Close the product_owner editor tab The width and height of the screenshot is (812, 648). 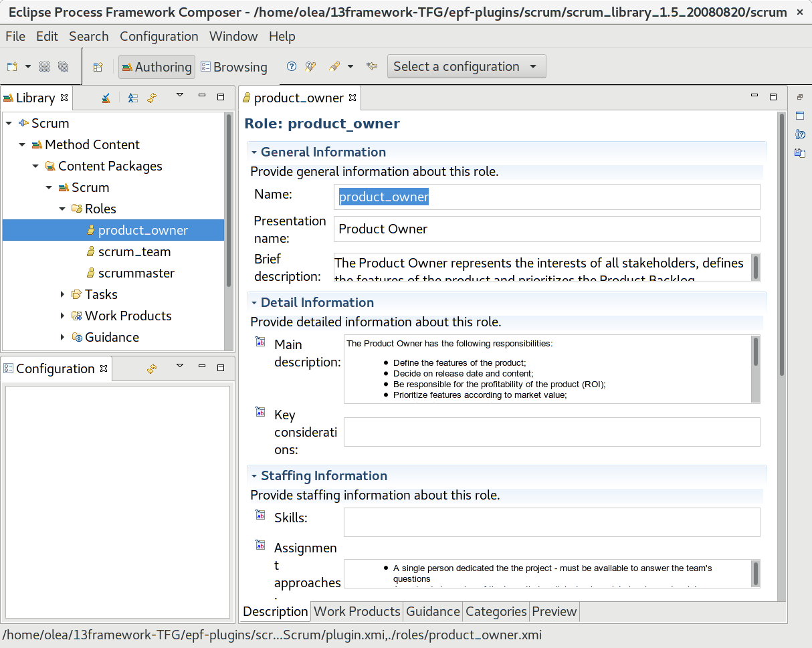[352, 98]
